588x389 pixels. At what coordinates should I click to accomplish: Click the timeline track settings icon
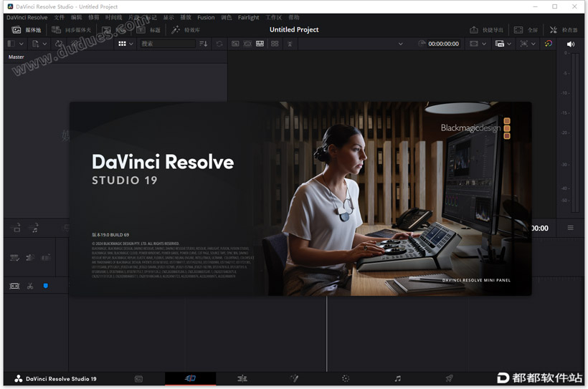coord(30,257)
